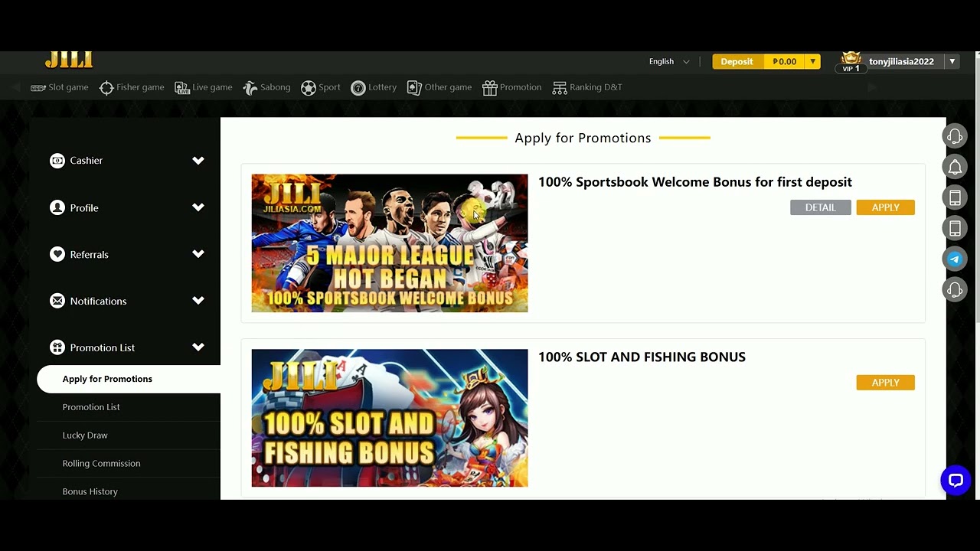Open the Promotion List submenu item
The height and width of the screenshot is (551, 980).
pos(129,407)
